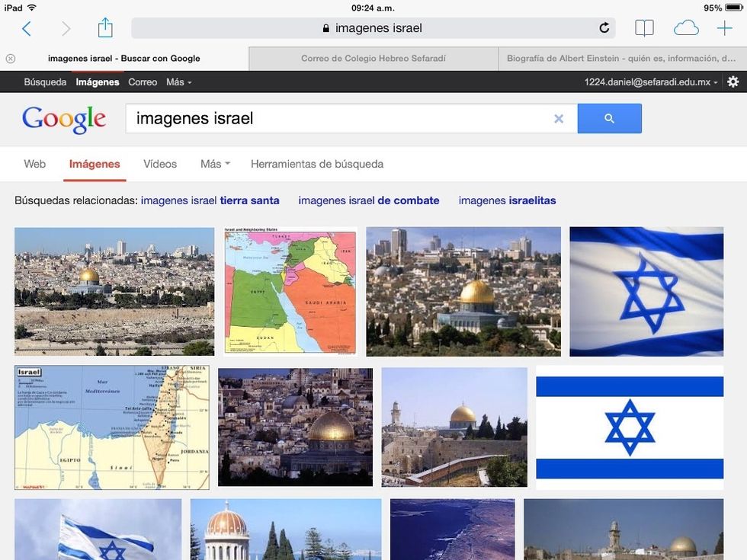Open the bookmarks book icon

click(x=644, y=28)
